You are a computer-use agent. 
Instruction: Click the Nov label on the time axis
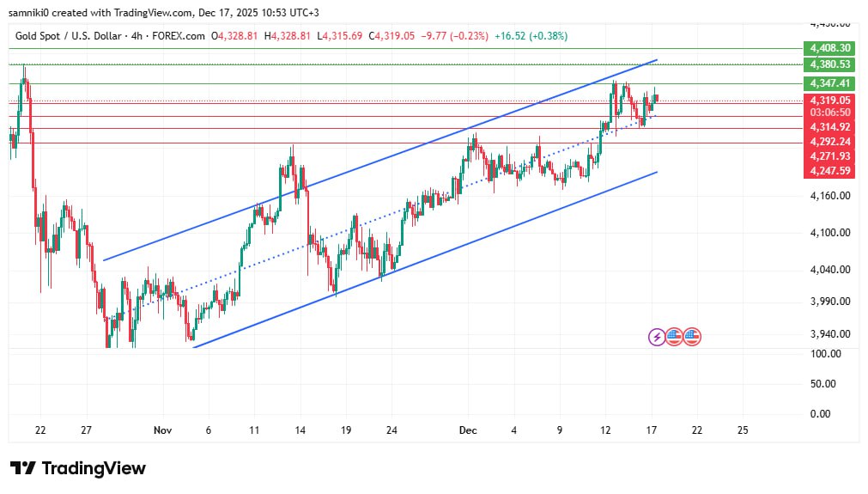(x=163, y=430)
